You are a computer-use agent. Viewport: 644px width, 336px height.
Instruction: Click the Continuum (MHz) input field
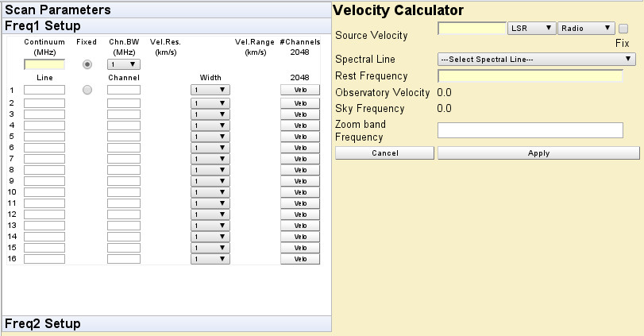click(x=44, y=64)
